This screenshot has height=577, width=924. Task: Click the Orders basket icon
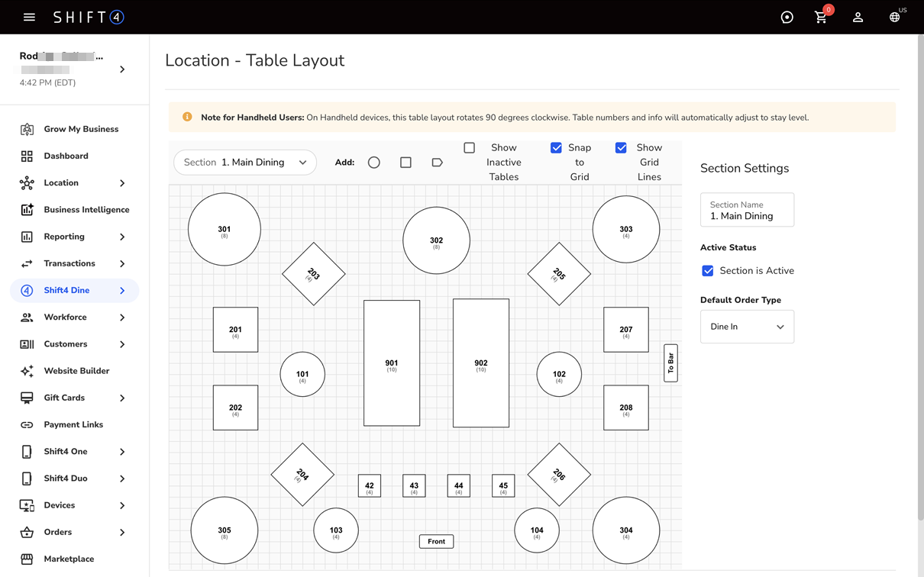pos(27,532)
